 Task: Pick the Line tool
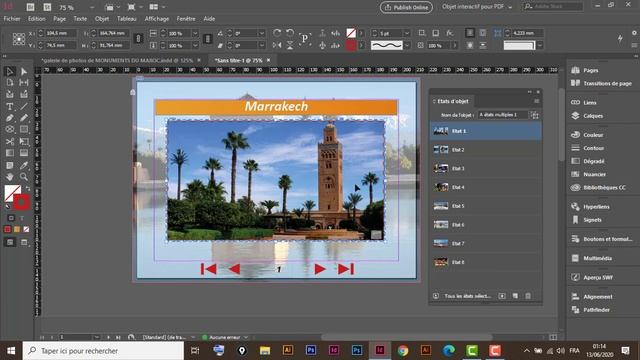click(24, 107)
